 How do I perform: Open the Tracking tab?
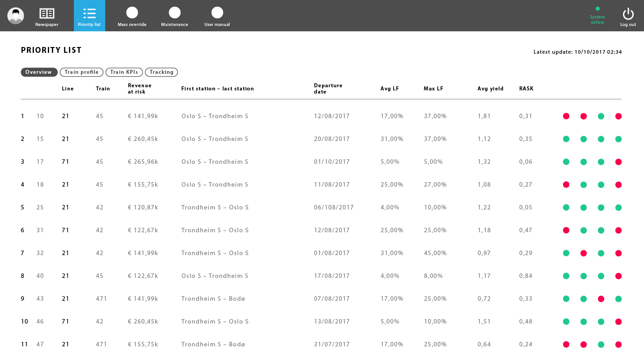pos(161,72)
